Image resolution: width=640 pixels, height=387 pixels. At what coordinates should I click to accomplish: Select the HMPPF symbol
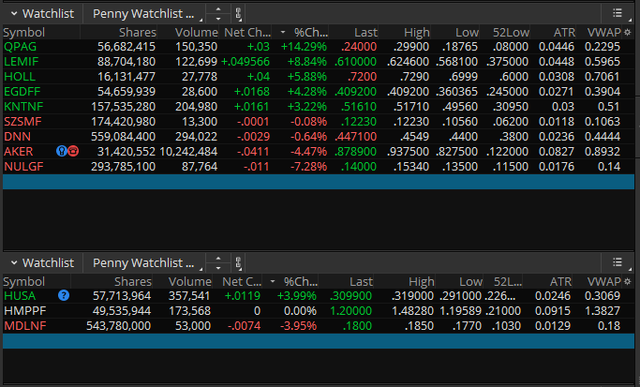pyautogui.click(x=25, y=311)
